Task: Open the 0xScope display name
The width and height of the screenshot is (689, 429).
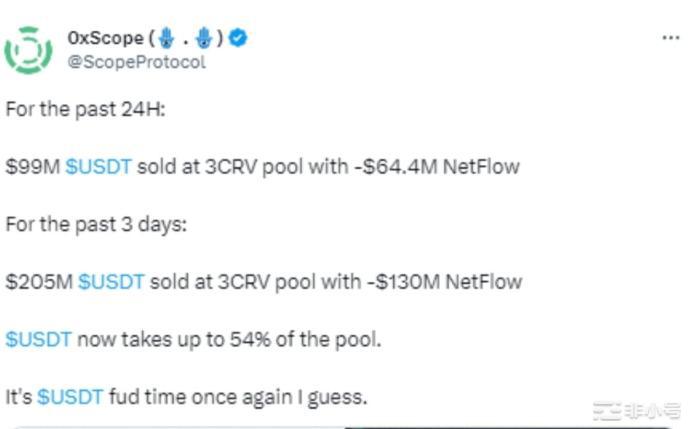Action: coord(105,39)
